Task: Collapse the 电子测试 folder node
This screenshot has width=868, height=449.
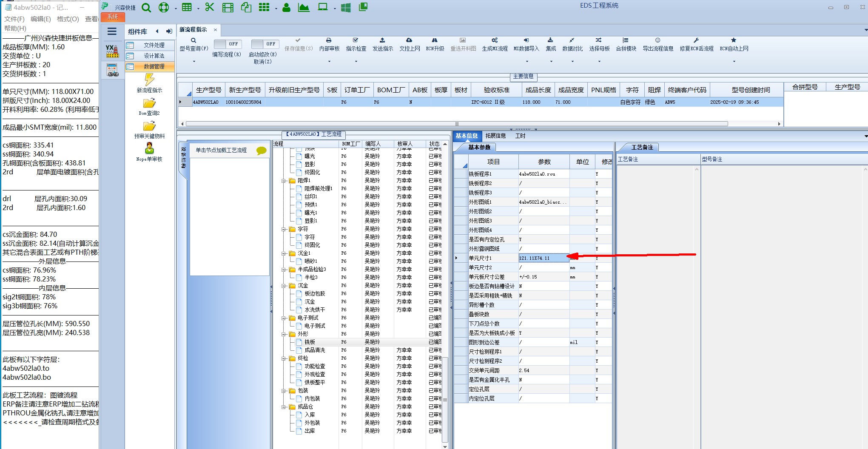Action: (x=284, y=318)
